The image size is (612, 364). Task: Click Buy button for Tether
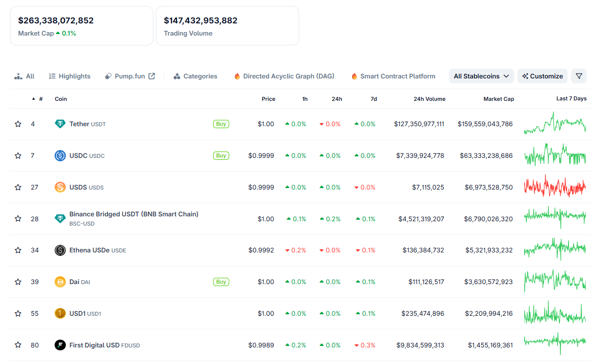point(221,124)
